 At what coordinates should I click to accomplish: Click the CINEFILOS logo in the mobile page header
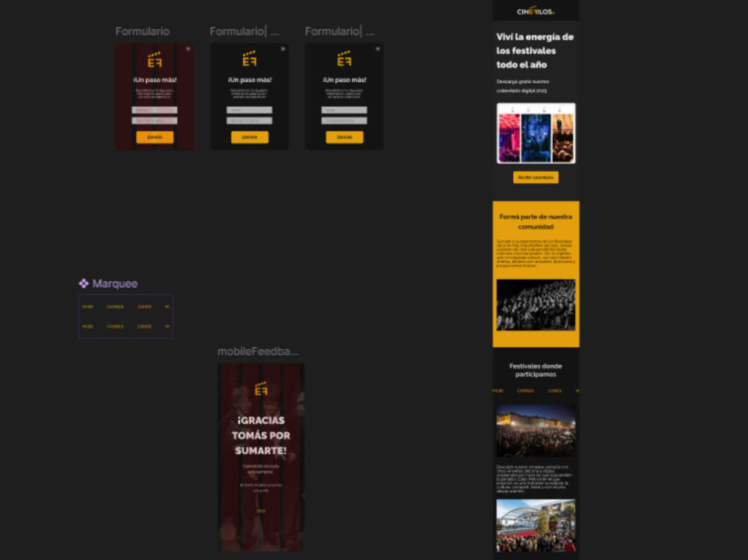[x=536, y=11]
